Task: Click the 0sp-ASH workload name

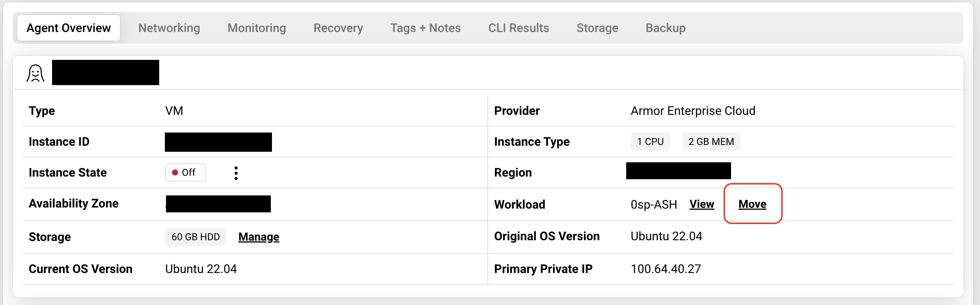Action: pos(653,204)
